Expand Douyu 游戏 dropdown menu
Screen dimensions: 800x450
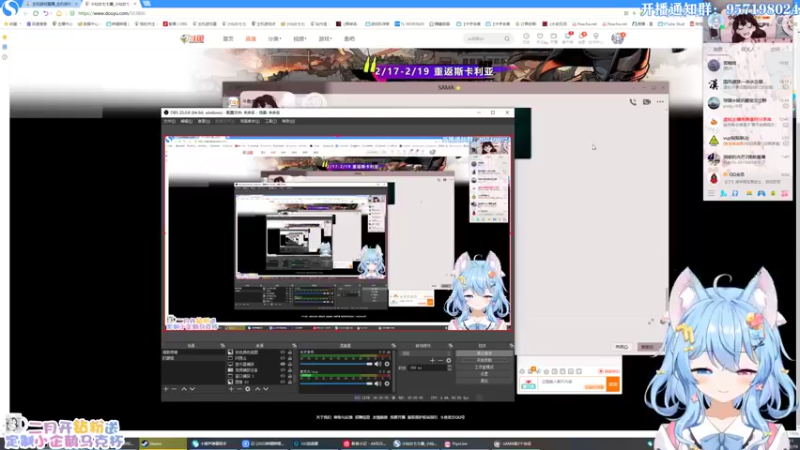tap(324, 39)
